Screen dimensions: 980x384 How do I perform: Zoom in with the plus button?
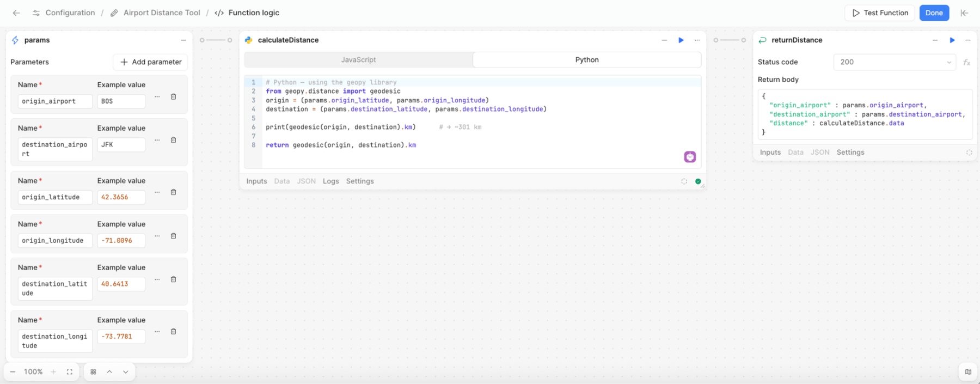53,372
